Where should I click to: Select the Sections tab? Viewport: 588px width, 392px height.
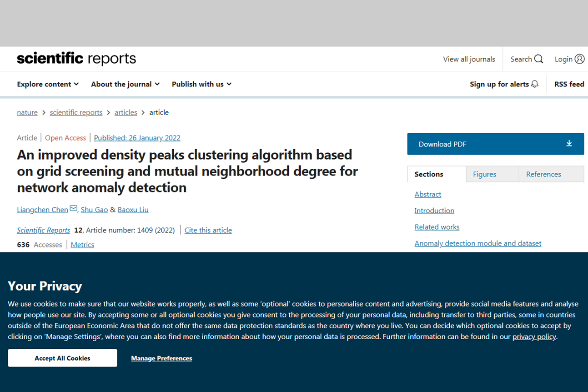pos(428,174)
